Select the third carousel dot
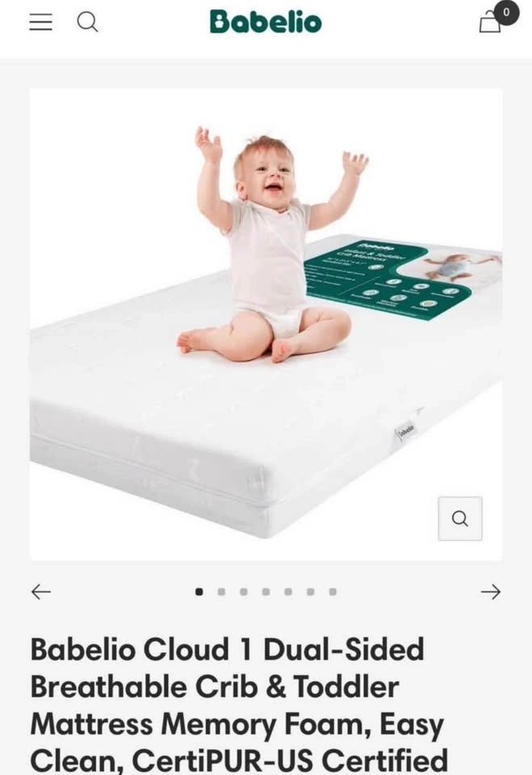Image resolution: width=532 pixels, height=775 pixels. (x=244, y=592)
